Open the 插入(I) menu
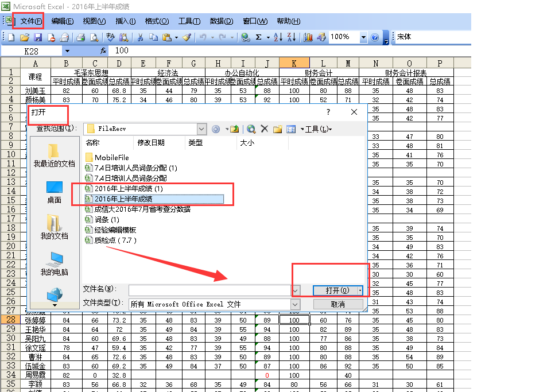Image resolution: width=551 pixels, height=392 pixels. (126, 21)
